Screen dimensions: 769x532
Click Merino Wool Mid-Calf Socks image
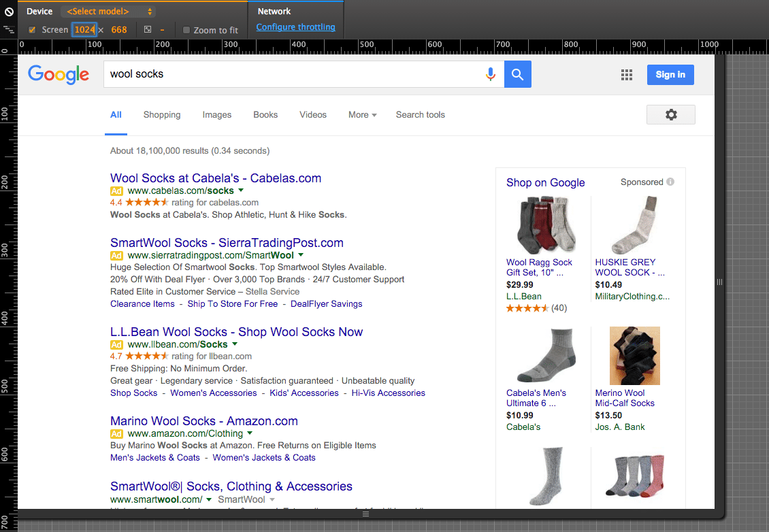pos(635,356)
